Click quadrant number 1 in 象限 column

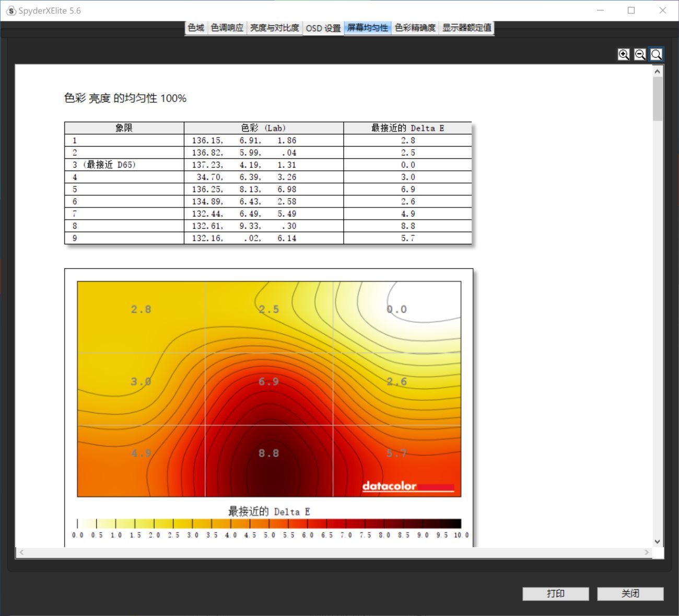[x=75, y=141]
